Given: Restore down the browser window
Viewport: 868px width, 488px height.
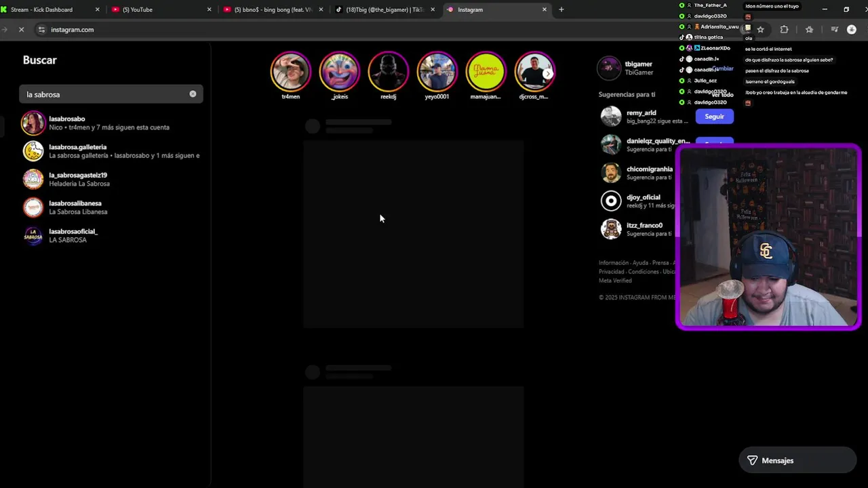Looking at the screenshot, I should pos(846,9).
